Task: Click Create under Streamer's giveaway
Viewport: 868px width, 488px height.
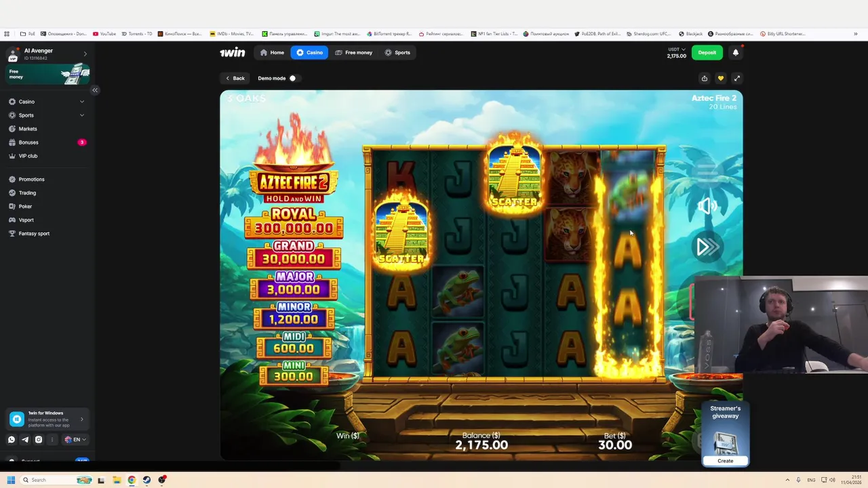Action: click(725, 461)
